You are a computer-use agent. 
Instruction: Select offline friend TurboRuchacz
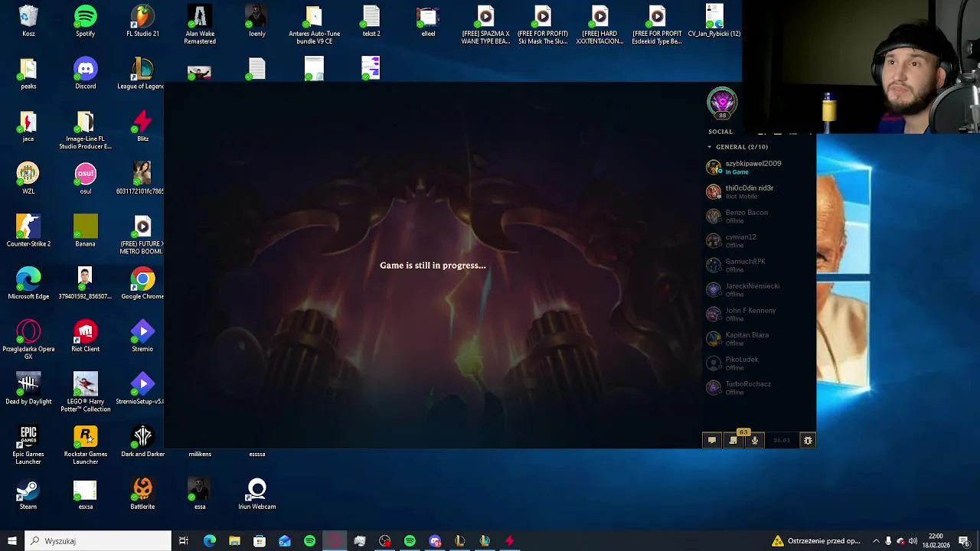(759, 387)
